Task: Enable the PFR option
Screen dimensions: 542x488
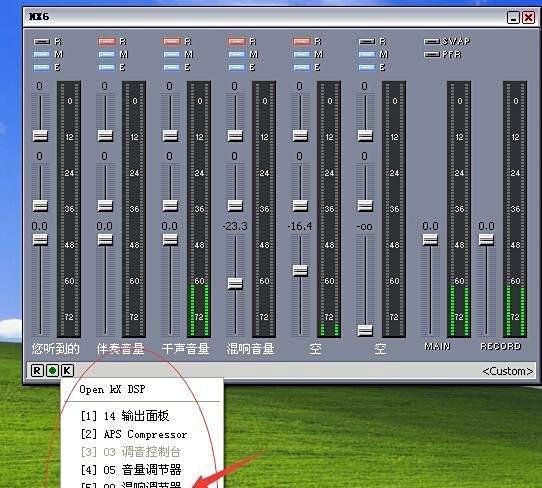Action: click(x=432, y=54)
